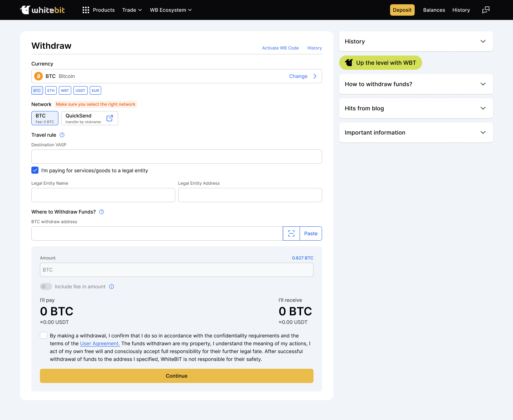Click help icon beside Where to Withdraw Funds
513x420 pixels.
coord(102,212)
